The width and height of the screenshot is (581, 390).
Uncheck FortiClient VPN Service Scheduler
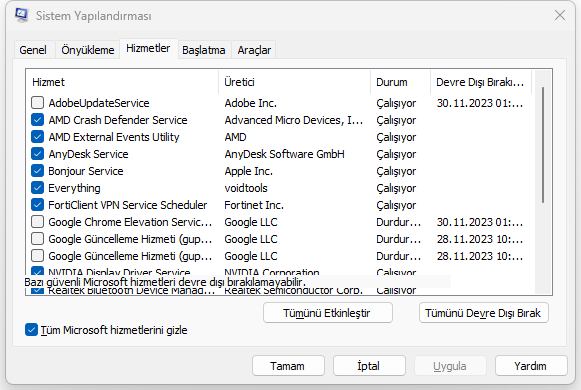[x=37, y=205]
